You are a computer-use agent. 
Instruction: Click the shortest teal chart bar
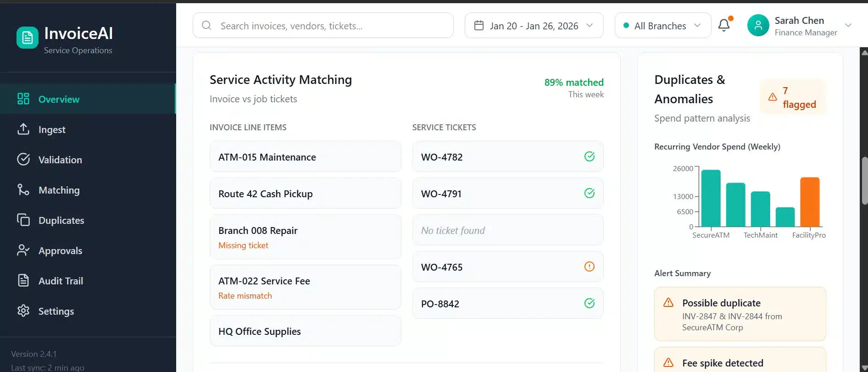(x=785, y=217)
